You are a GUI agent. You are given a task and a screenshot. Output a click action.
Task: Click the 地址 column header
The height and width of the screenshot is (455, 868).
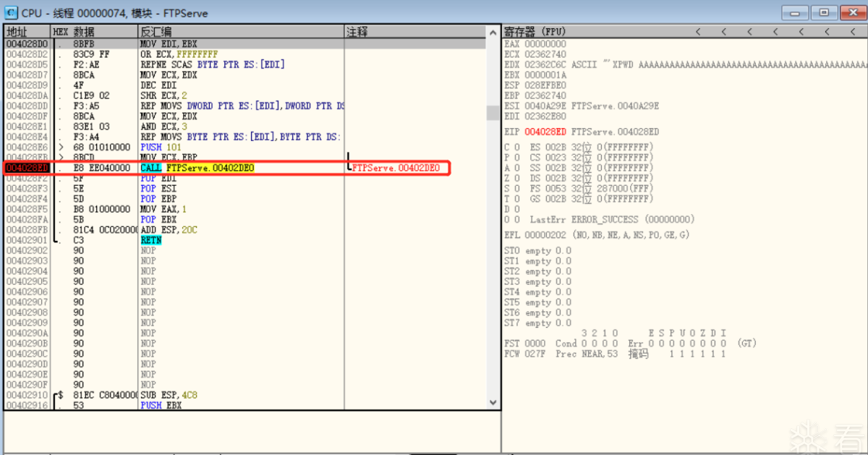[27, 32]
